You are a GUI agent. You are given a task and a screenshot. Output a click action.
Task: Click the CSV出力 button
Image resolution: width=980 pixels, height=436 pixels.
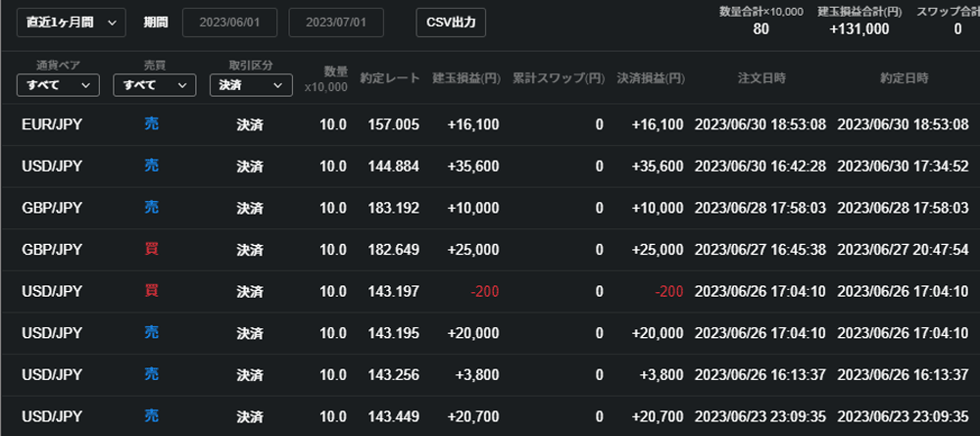(451, 23)
